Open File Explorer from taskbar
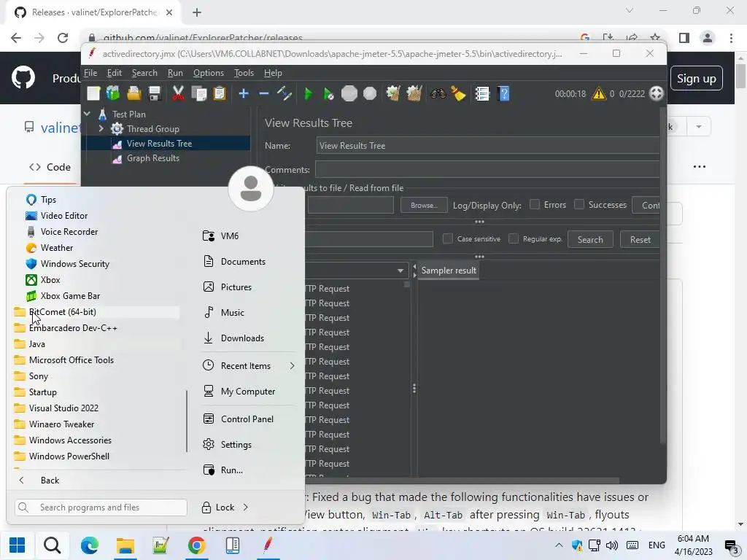The height and width of the screenshot is (560, 747). click(125, 545)
